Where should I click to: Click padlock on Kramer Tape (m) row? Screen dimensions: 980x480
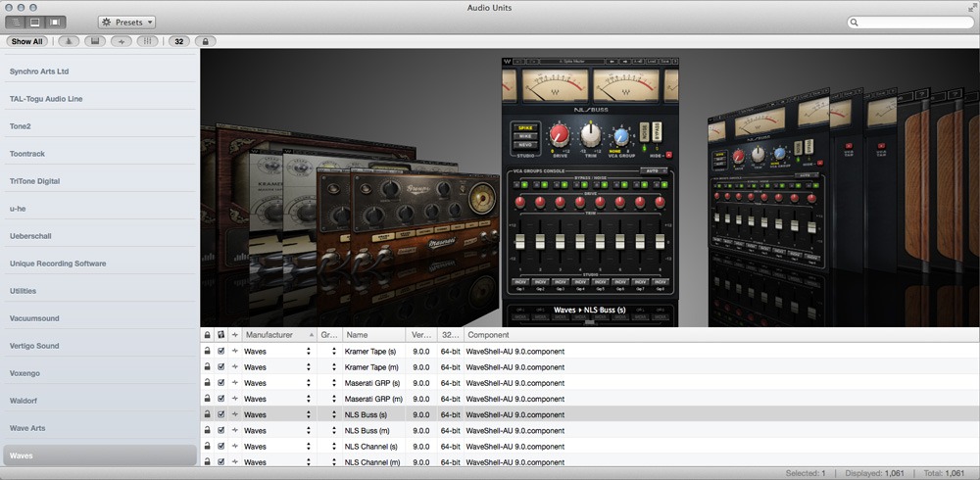point(207,367)
